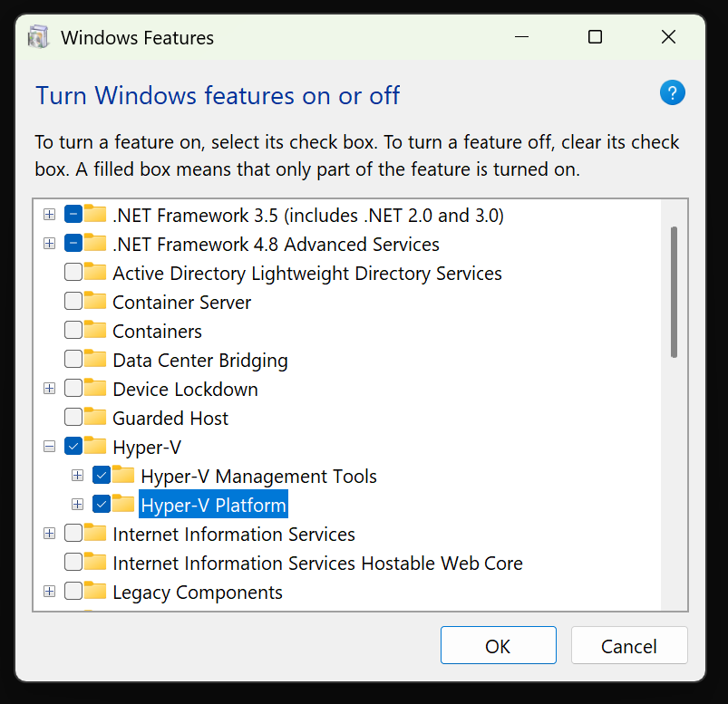Screen dimensions: 728x704
Task: Click the Windows Features title bar icon
Action: pyautogui.click(x=38, y=37)
